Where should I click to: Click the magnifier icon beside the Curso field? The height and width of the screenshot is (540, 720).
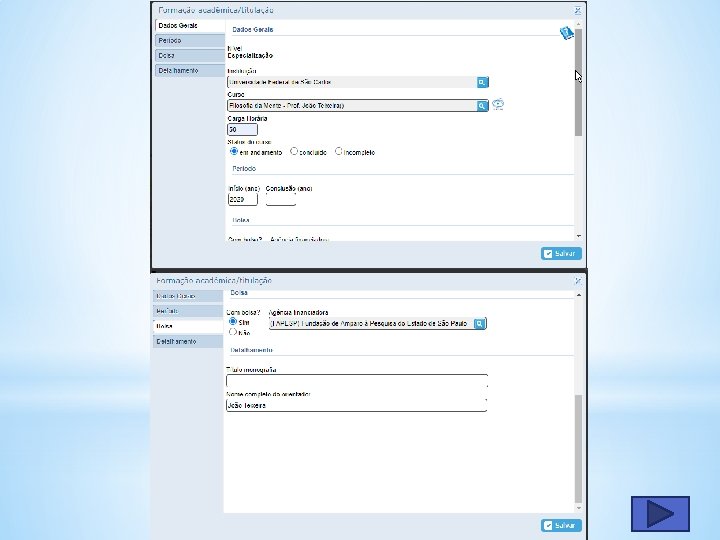click(x=482, y=106)
